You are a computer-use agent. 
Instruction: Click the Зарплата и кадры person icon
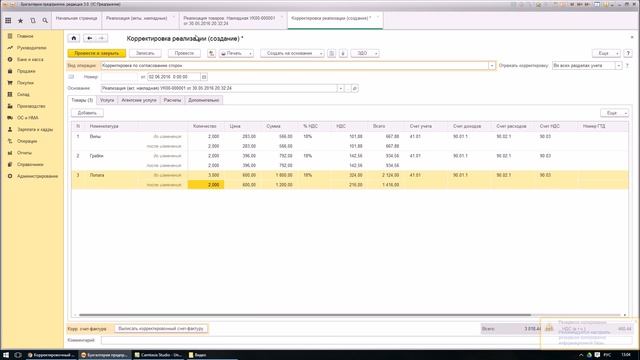point(10,129)
